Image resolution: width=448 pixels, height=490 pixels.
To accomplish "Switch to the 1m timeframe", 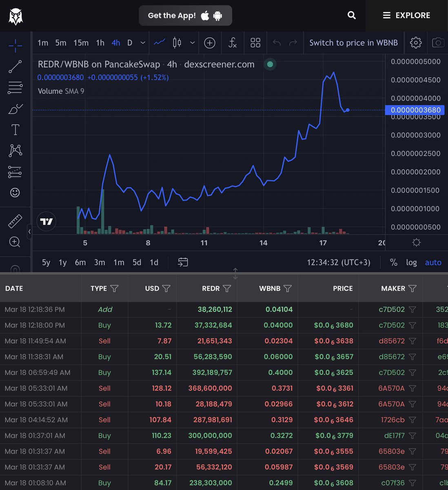I will point(43,43).
